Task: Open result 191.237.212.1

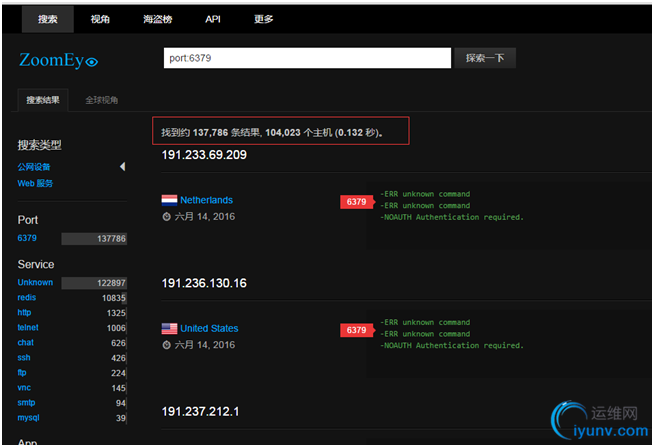Action: pos(200,412)
